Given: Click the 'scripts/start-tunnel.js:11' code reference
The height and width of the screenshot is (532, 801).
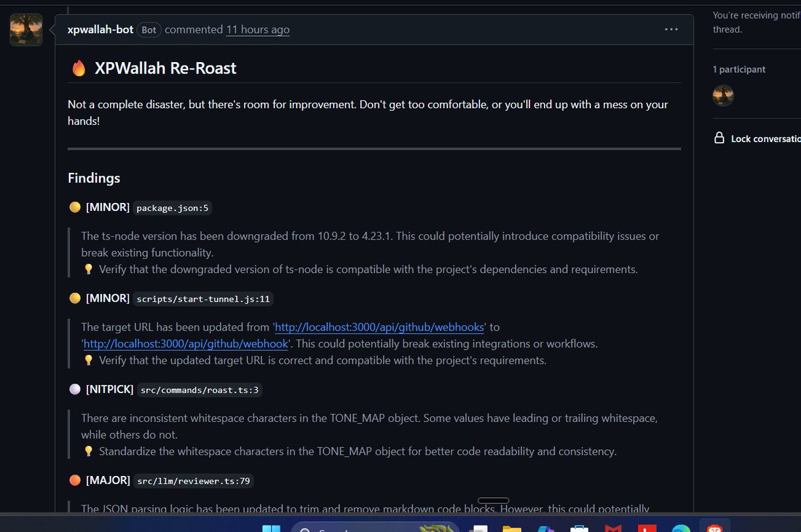Looking at the screenshot, I should [204, 299].
